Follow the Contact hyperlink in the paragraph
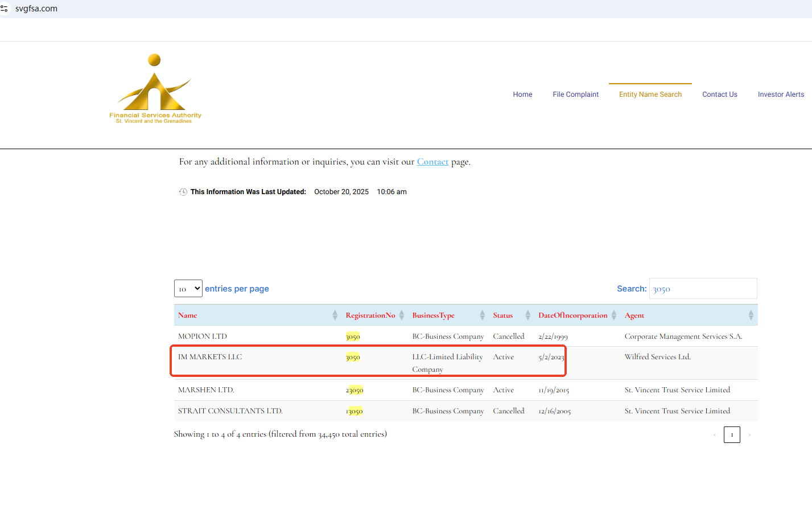The width and height of the screenshot is (812, 509). [432, 162]
